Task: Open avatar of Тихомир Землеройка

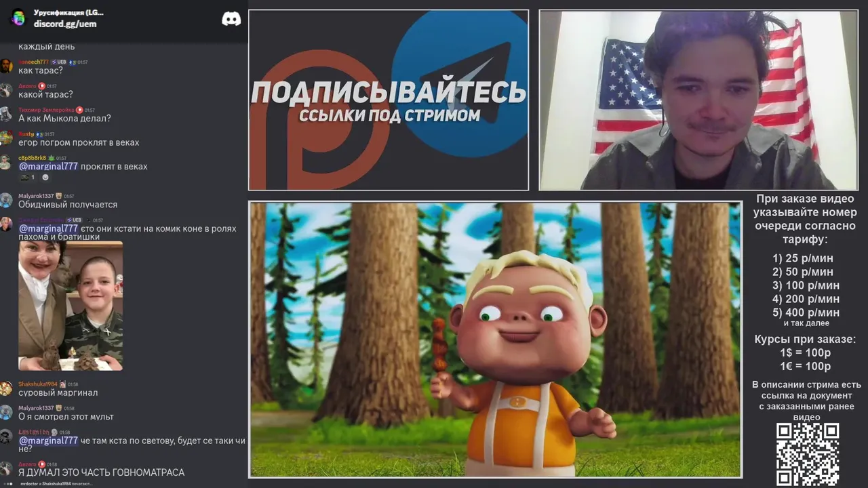Action: pyautogui.click(x=6, y=114)
